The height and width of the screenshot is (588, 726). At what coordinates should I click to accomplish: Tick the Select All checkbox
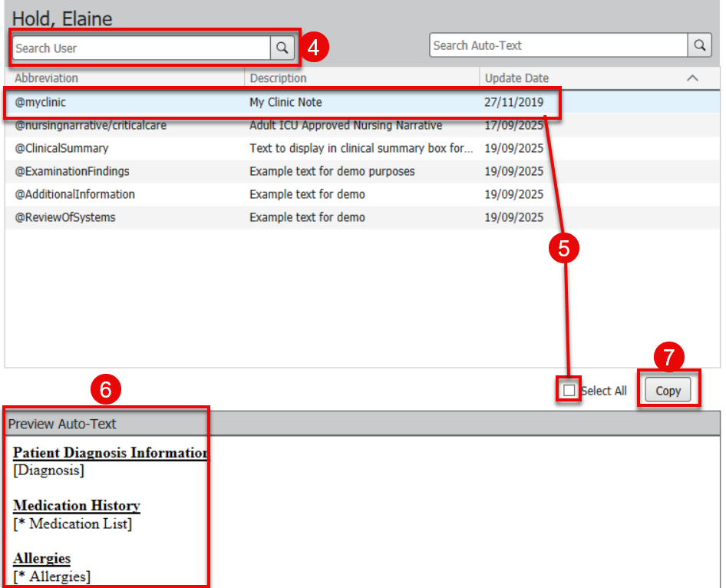[569, 391]
